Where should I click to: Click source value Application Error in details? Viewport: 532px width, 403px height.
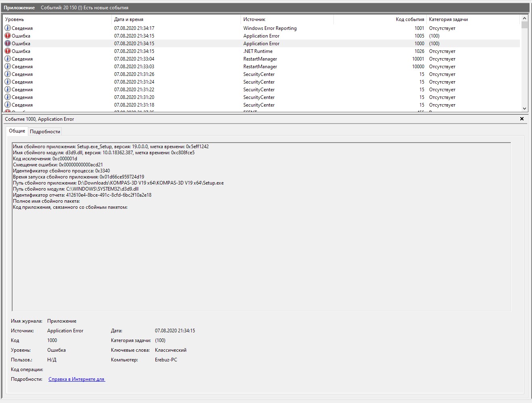pyautogui.click(x=65, y=331)
